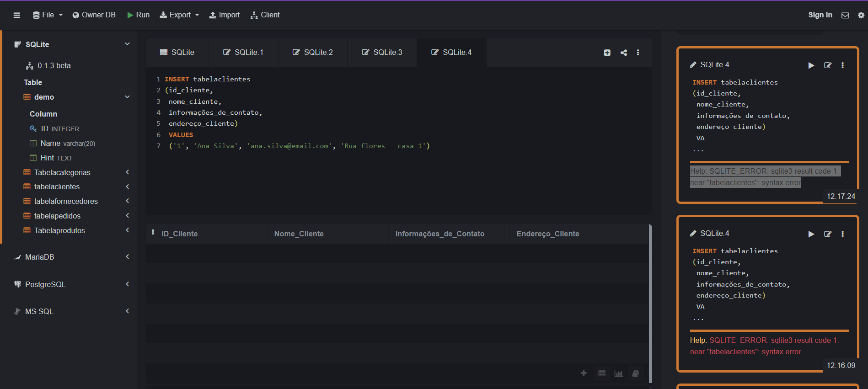868x389 pixels.
Task: Expand the Tabelaprodutos table
Action: [127, 230]
